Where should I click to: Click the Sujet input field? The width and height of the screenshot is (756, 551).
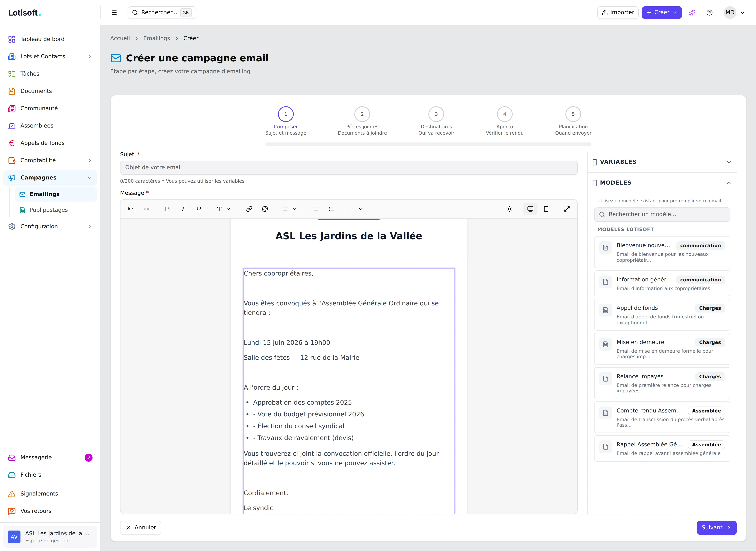coord(349,167)
